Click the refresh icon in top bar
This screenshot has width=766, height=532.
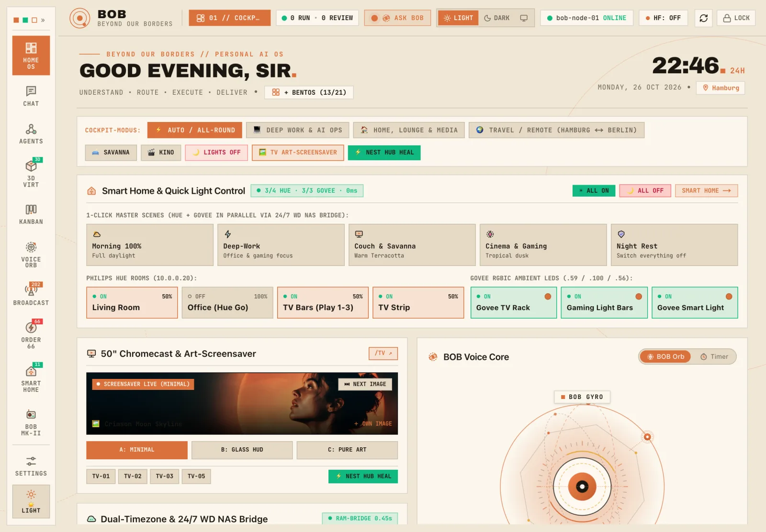[703, 18]
